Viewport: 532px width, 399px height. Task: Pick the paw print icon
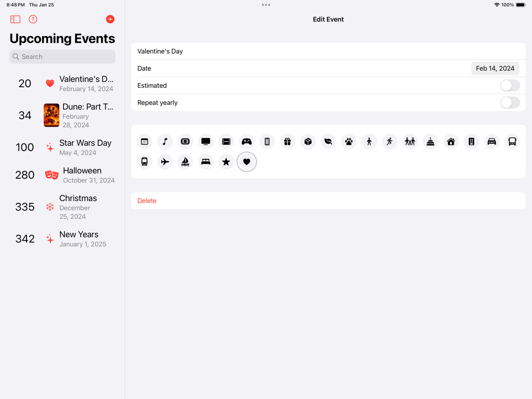(x=349, y=142)
